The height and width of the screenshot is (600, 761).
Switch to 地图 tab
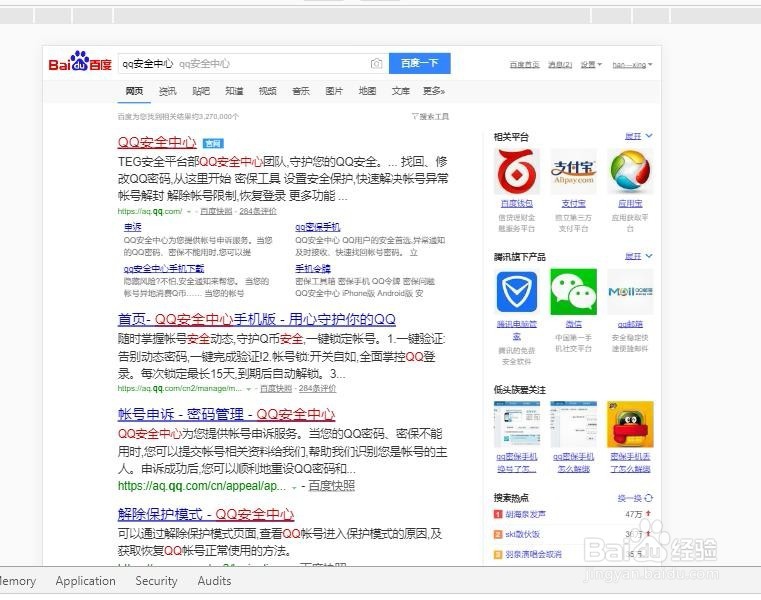(x=367, y=91)
